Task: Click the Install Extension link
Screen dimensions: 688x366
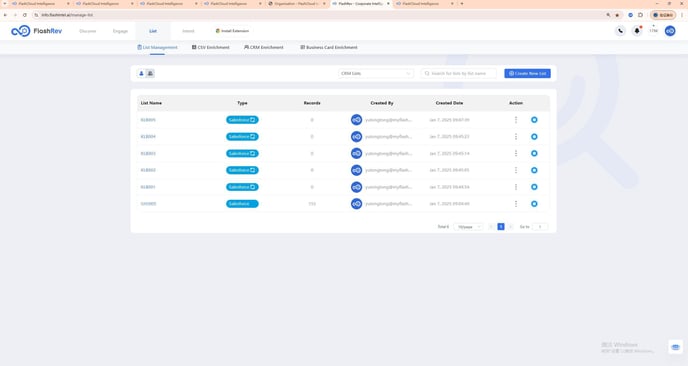Action: (232, 31)
